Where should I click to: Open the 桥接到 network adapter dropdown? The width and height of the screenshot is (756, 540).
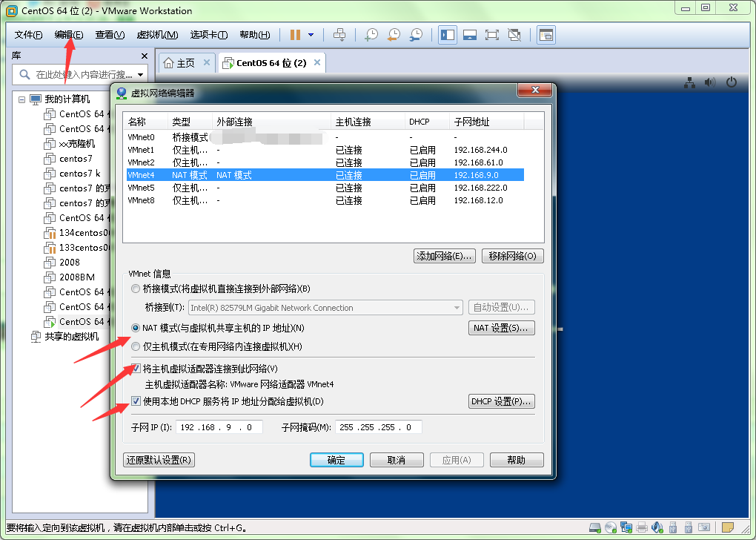pyautogui.click(x=325, y=307)
